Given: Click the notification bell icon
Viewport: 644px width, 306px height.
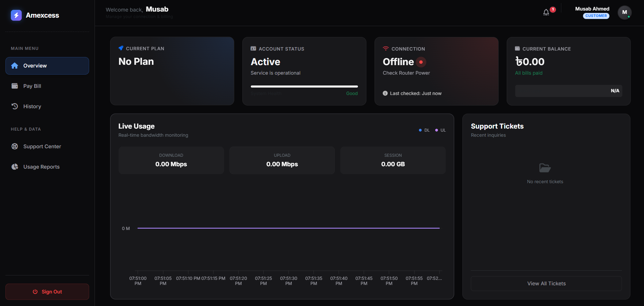Looking at the screenshot, I should click(x=546, y=12).
